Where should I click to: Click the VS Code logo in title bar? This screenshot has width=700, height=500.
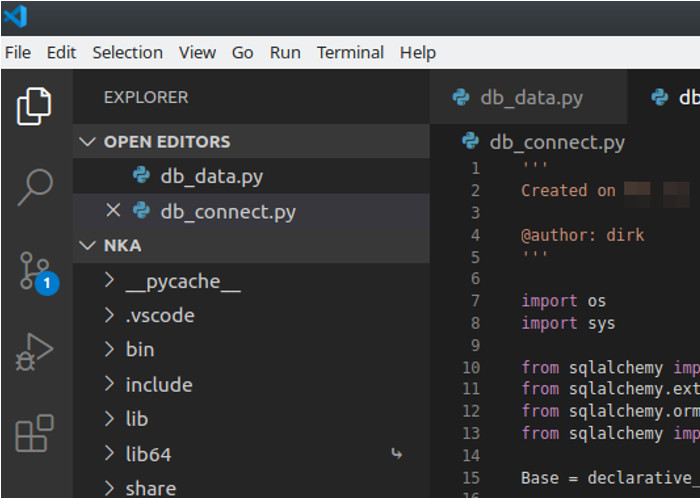point(15,17)
